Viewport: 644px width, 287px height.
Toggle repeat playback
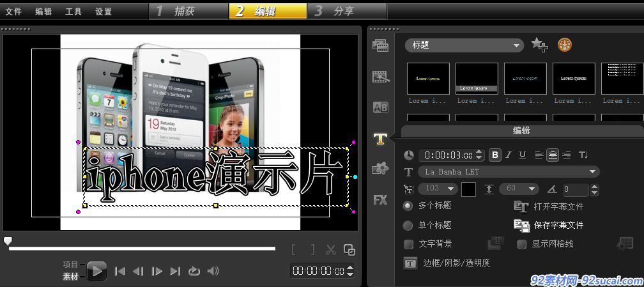(x=194, y=271)
